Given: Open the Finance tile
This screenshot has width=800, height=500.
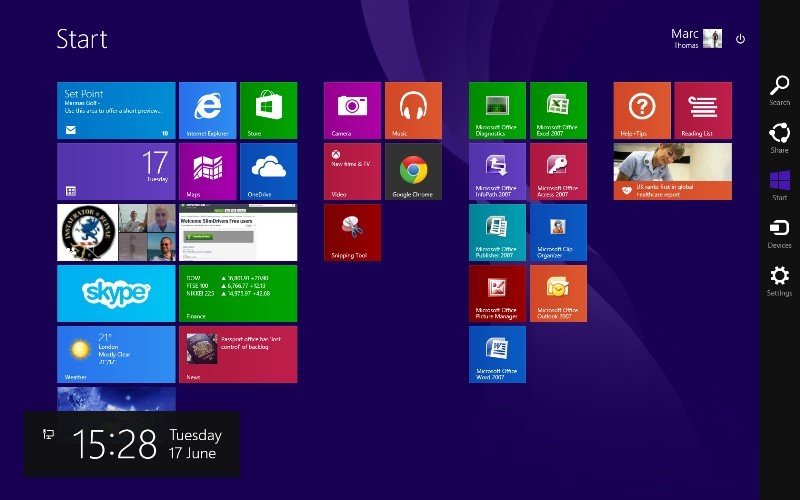Looking at the screenshot, I should [238, 293].
